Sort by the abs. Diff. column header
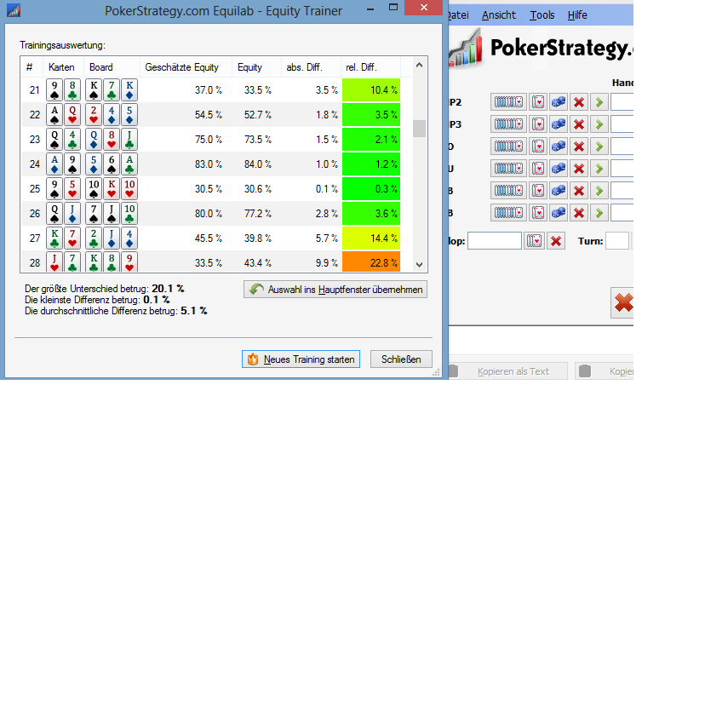This screenshot has height=724, width=728. tap(311, 67)
